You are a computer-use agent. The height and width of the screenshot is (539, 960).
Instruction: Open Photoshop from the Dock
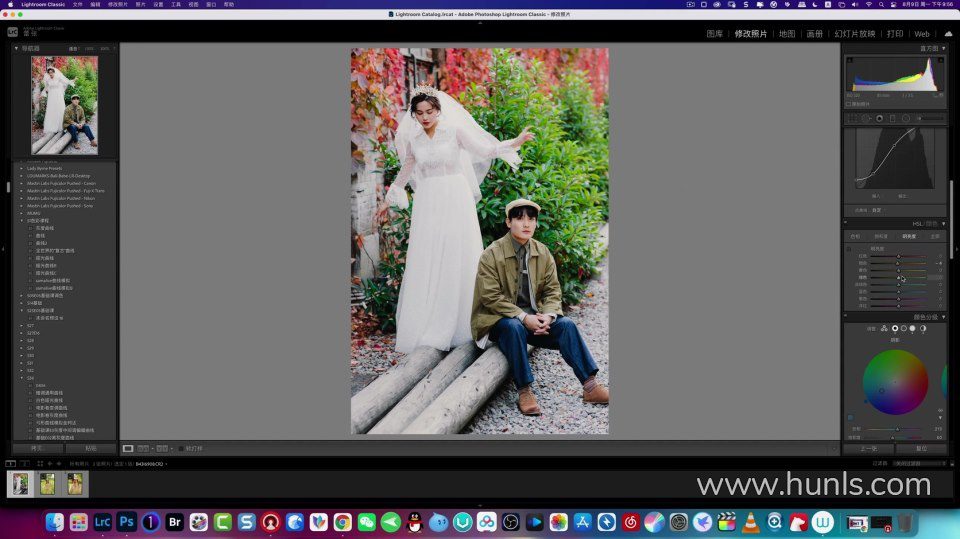pyautogui.click(x=127, y=522)
